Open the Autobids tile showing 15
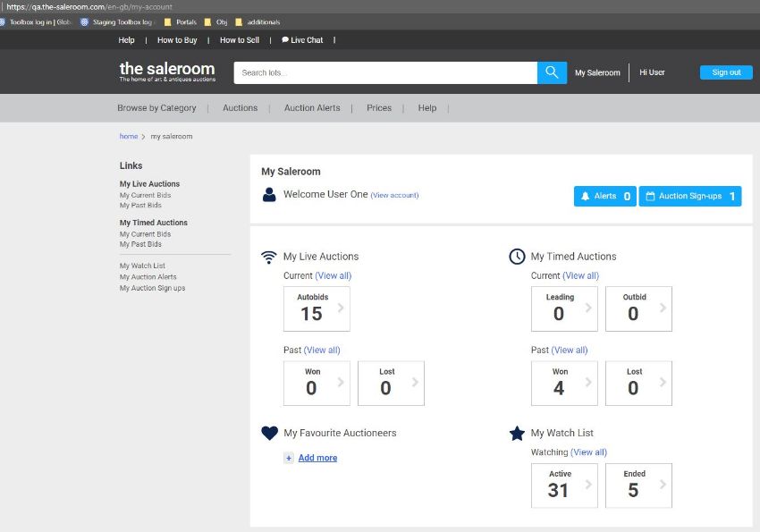Screen dimensions: 760x532 317,308
